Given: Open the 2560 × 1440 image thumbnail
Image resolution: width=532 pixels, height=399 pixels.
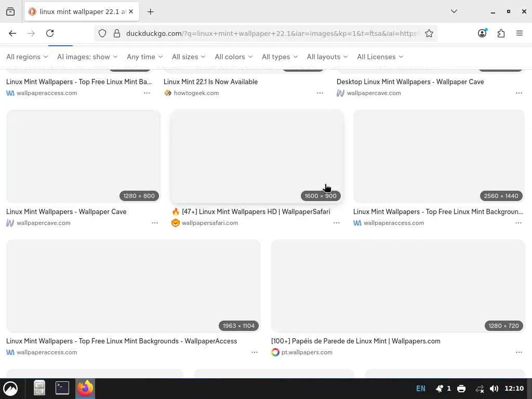Looking at the screenshot, I should [439, 156].
